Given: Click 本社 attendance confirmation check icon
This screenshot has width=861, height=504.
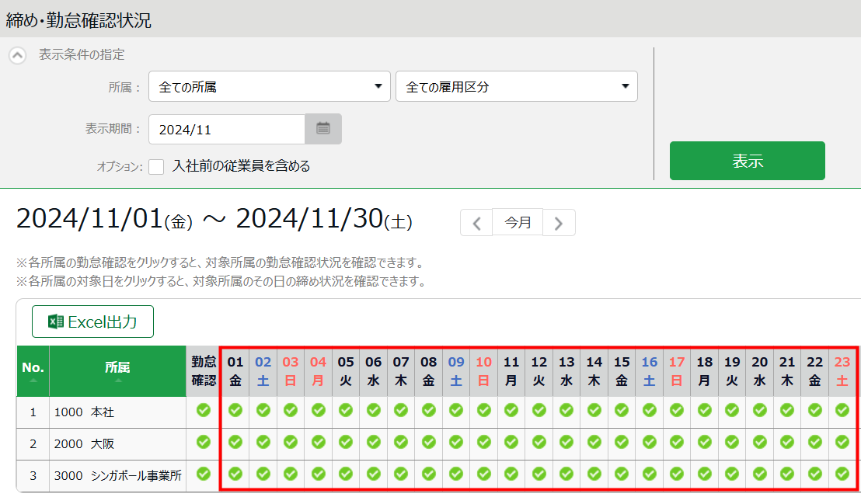Looking at the screenshot, I should coord(204,411).
